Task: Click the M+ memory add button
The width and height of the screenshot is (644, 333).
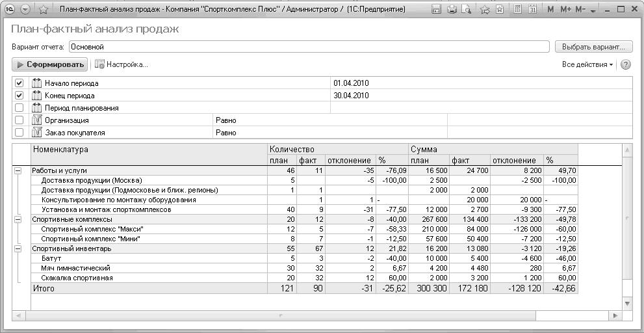Action: point(565,9)
